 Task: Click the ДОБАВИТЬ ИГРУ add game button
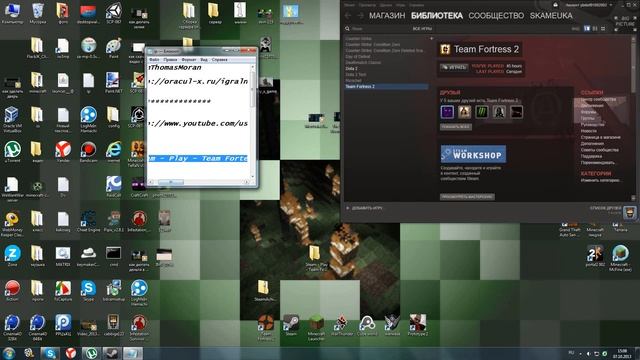click(364, 208)
